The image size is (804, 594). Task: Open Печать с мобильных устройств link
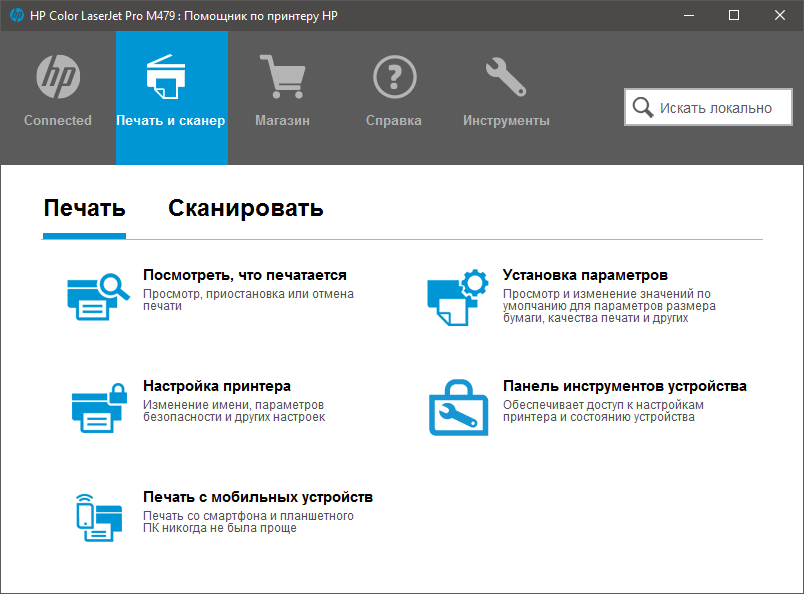pos(258,497)
